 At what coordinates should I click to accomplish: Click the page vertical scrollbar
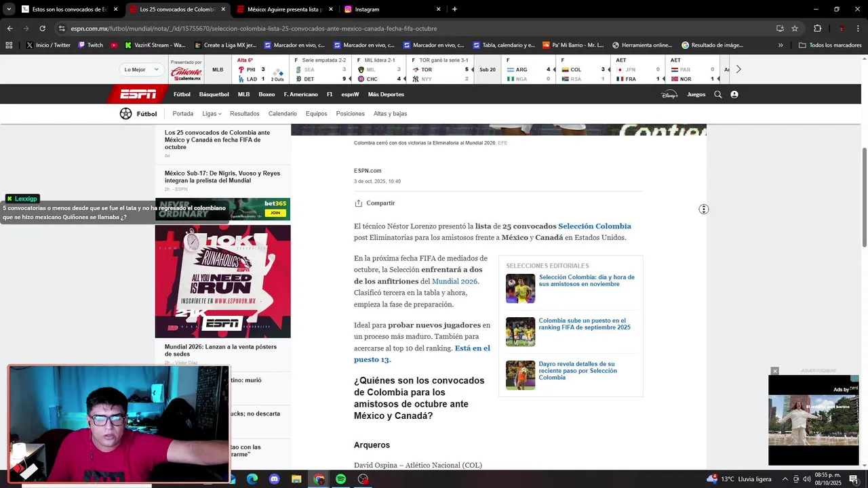click(x=864, y=197)
